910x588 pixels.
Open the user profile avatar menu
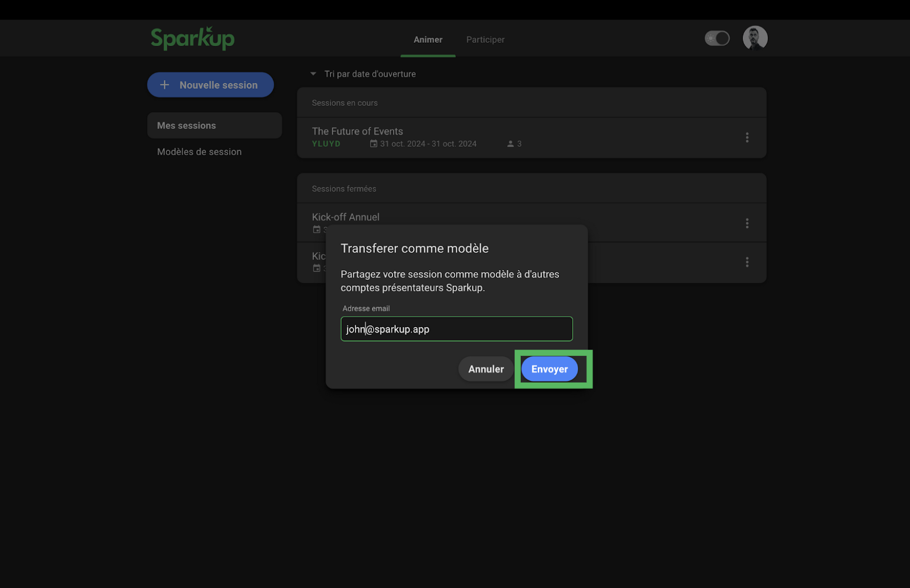(x=755, y=38)
